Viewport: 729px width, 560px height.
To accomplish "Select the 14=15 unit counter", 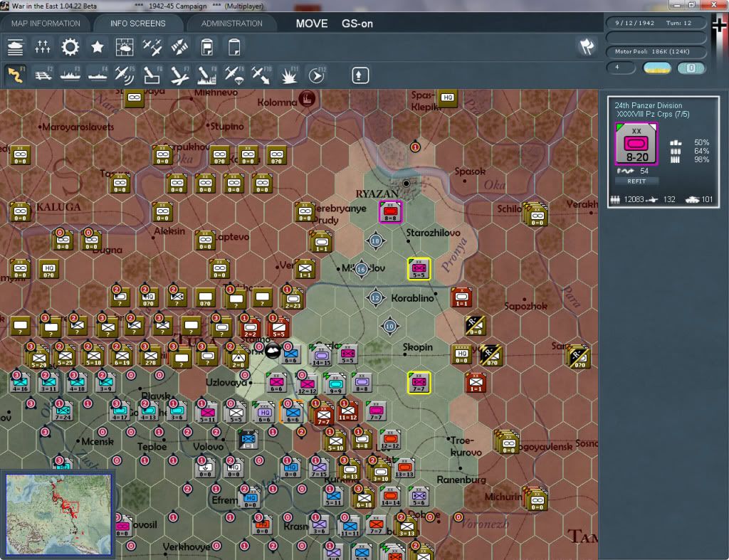I will [x=321, y=355].
